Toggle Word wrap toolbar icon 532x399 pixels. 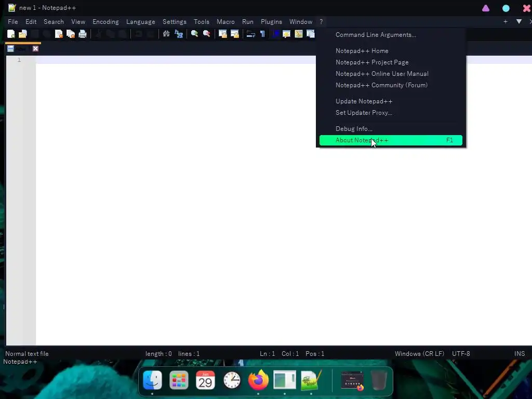click(251, 34)
